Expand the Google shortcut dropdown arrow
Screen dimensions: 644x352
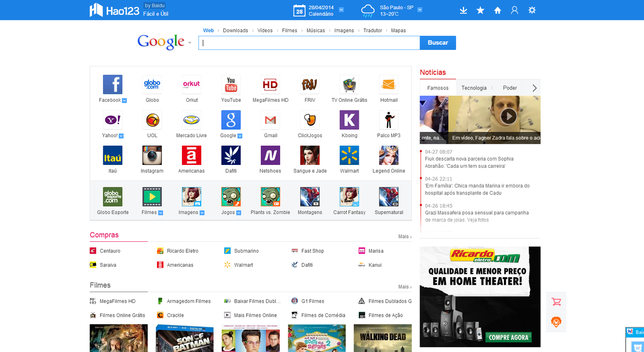point(240,136)
